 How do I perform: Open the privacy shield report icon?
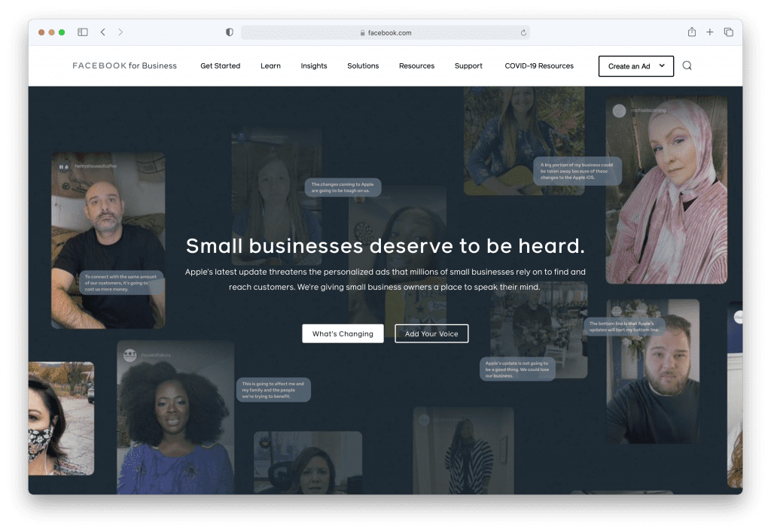(229, 32)
